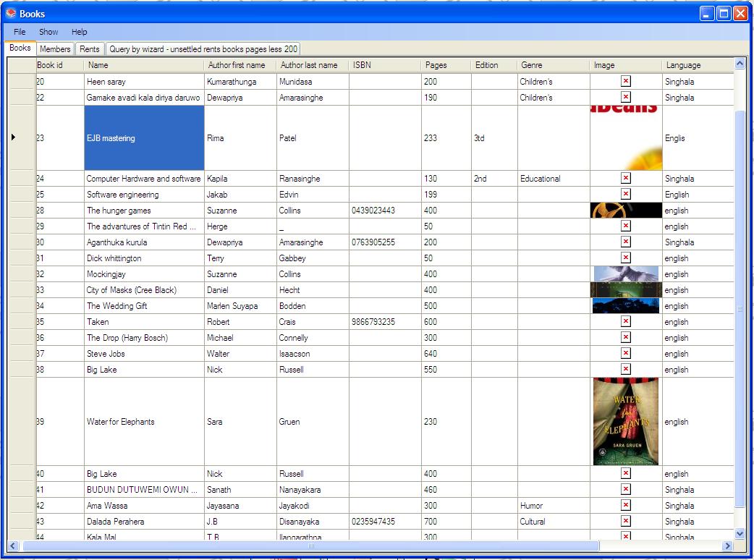This screenshot has height=560, width=754.
Task: Select ISBN cell 0235947435
Action: pyautogui.click(x=385, y=521)
